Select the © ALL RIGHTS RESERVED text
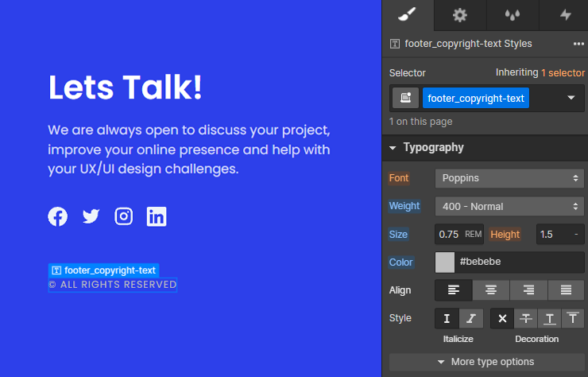Viewport: 588px width, 377px height. (113, 285)
